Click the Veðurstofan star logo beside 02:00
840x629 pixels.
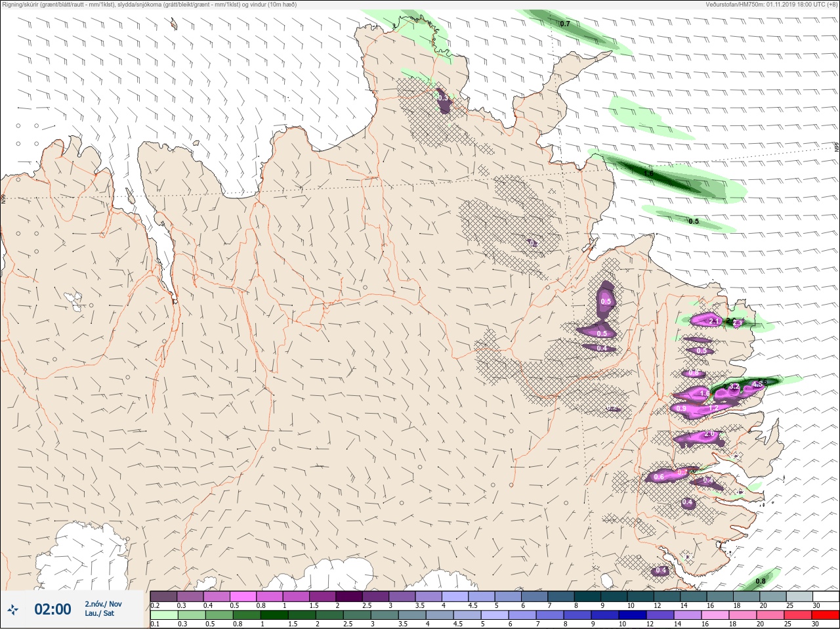point(12,609)
